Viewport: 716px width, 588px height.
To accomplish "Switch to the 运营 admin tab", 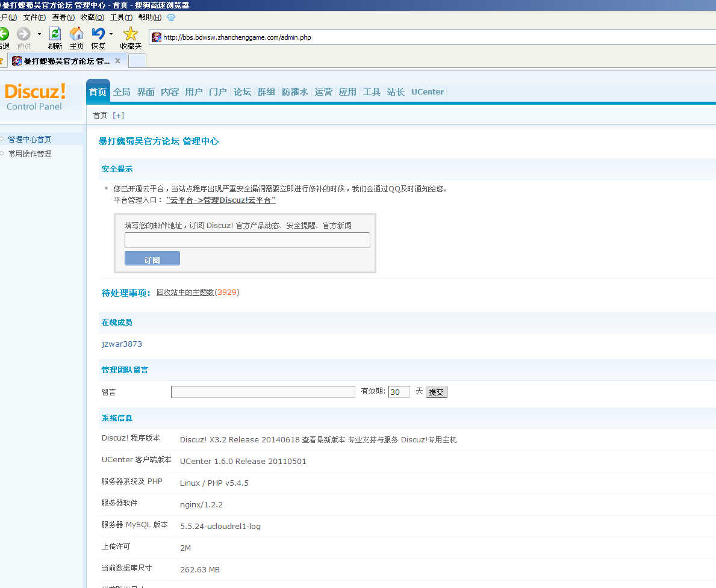I will (x=323, y=91).
